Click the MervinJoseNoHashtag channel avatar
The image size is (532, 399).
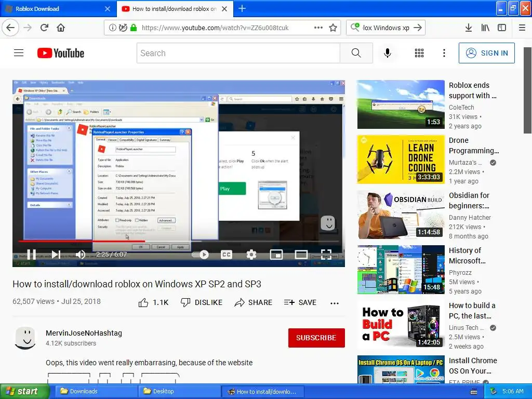25,338
